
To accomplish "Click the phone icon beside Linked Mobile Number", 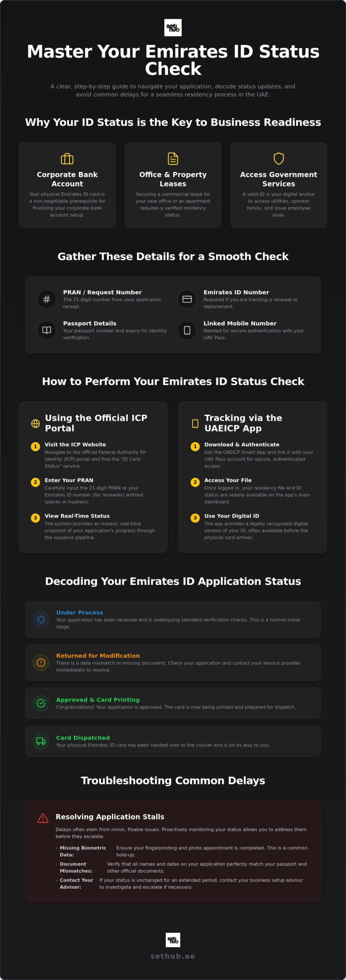I will (x=187, y=330).
